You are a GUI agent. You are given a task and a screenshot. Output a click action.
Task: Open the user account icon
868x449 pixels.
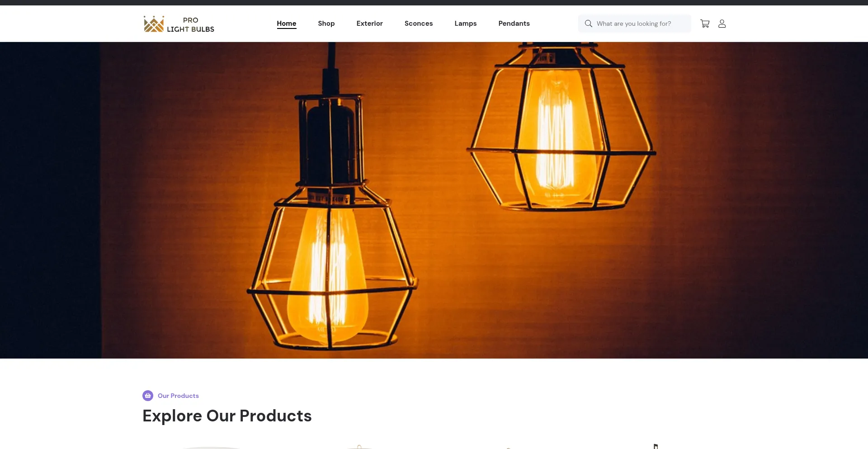722,24
